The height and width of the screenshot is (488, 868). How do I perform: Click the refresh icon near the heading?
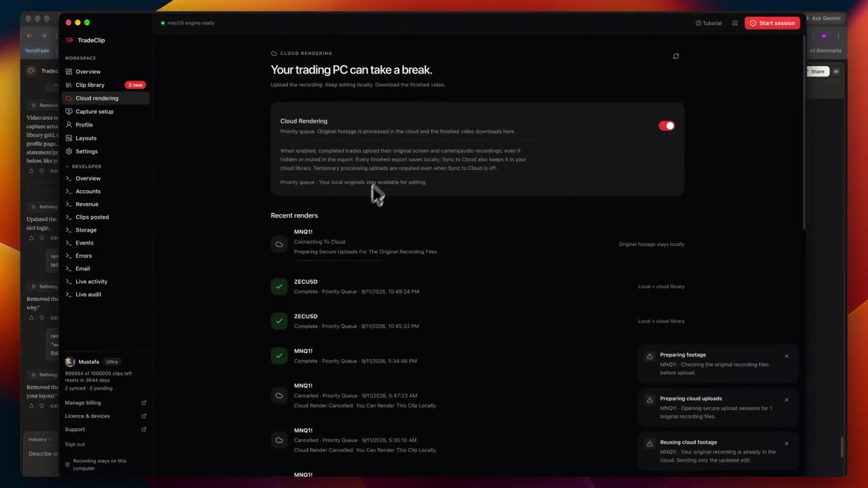click(675, 56)
